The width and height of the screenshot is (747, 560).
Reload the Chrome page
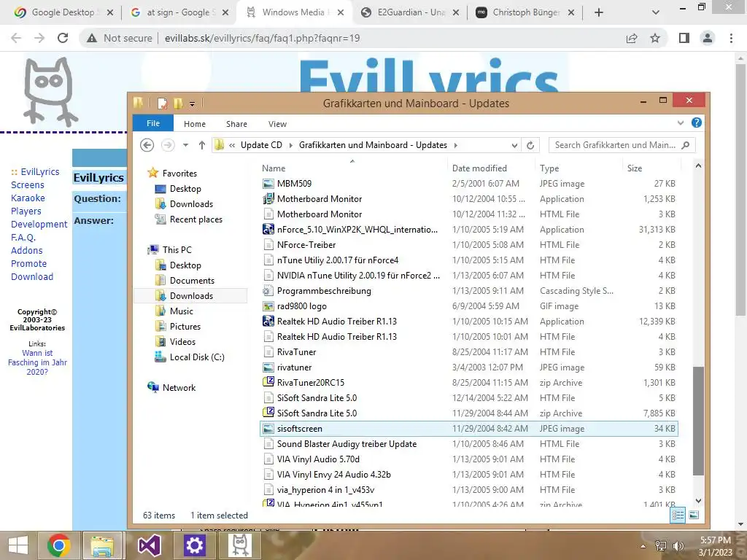pos(63,38)
